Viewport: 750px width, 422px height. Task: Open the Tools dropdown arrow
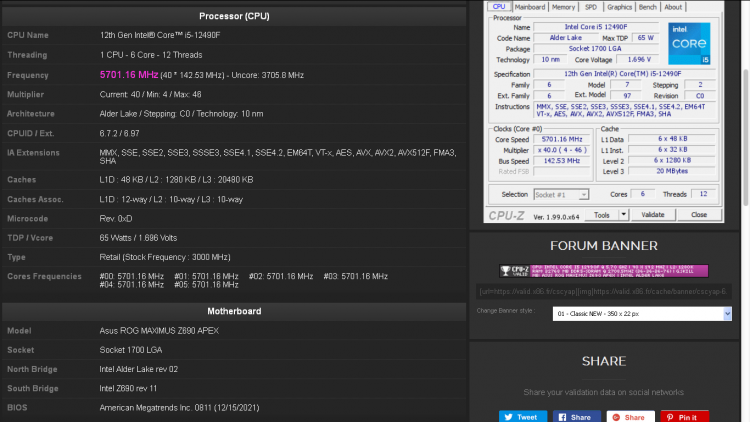pos(622,215)
